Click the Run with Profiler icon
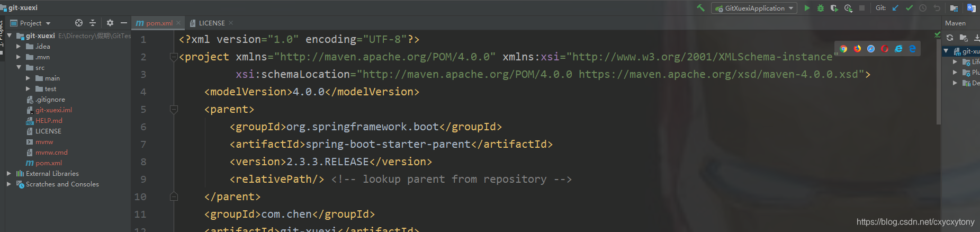The width and height of the screenshot is (980, 232). [848, 8]
